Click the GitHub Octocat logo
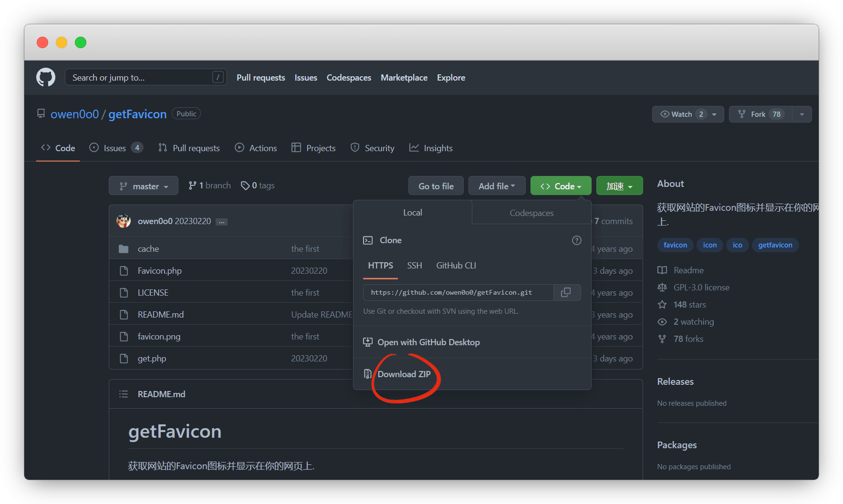The width and height of the screenshot is (843, 504). coord(46,77)
